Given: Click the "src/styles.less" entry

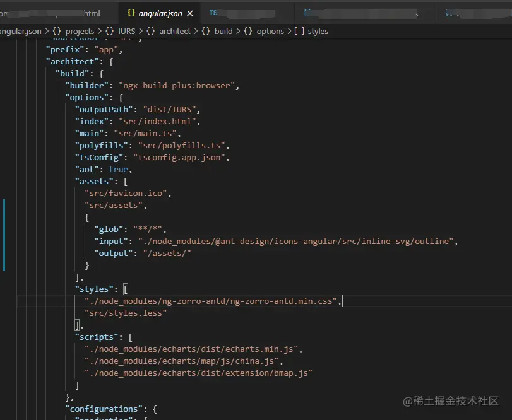Looking at the screenshot, I should (x=126, y=313).
